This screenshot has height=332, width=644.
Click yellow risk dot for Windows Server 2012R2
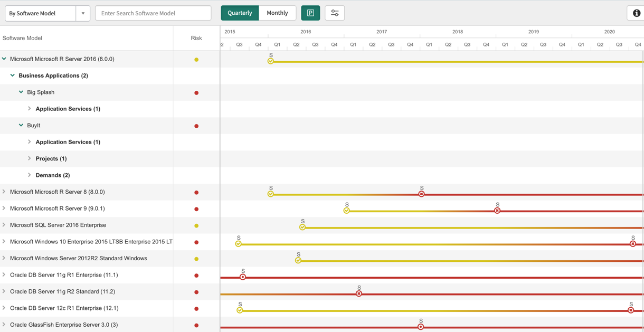point(196,259)
